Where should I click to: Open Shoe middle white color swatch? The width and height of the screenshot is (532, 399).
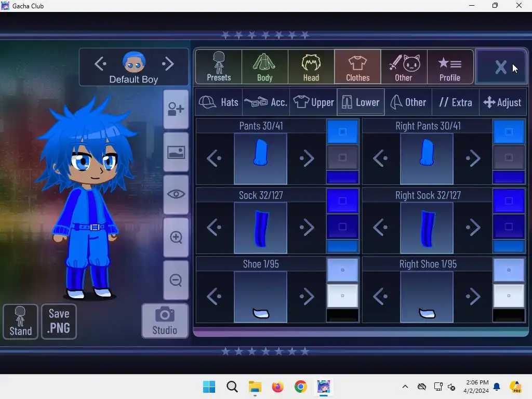pyautogui.click(x=342, y=296)
